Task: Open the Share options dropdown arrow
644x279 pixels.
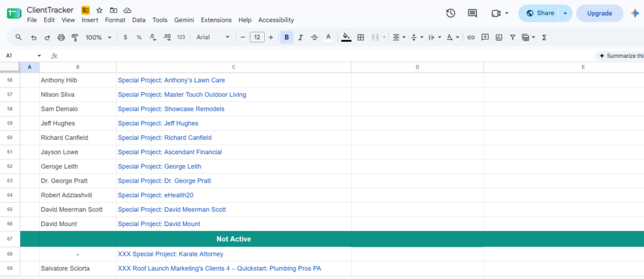Action: 565,13
